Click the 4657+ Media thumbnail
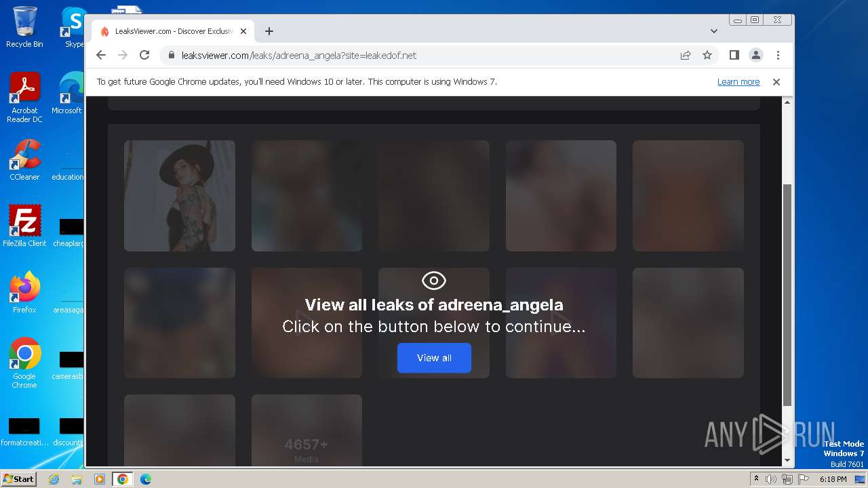The width and height of the screenshot is (868, 488). 307,430
